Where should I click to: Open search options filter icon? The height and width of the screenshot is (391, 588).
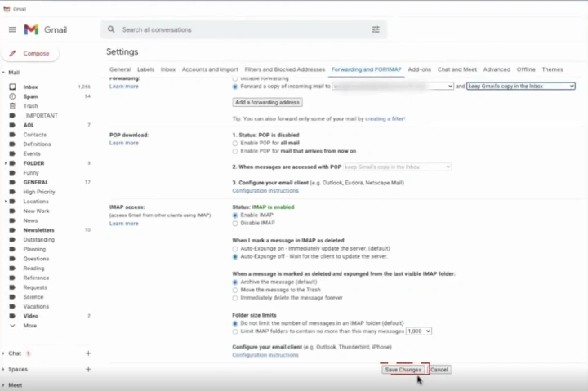(376, 29)
